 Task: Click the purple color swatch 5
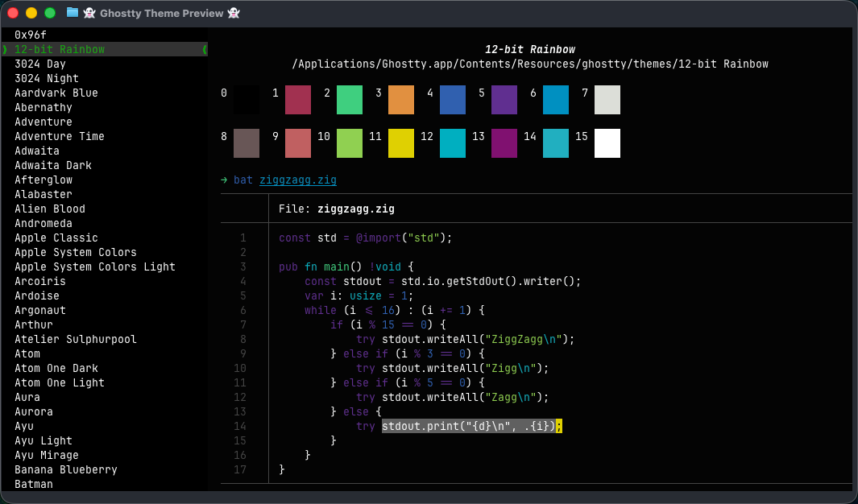504,100
